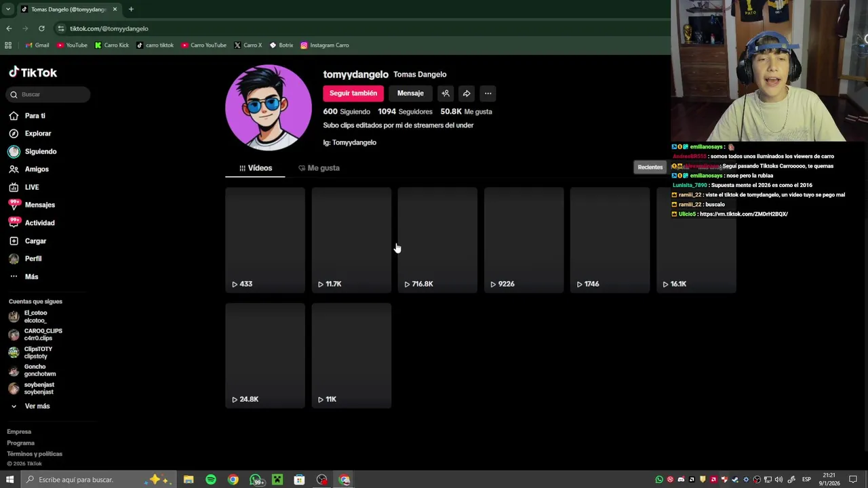This screenshot has height=488, width=868.
Task: Open OBS Studio from the taskbar
Action: click(321, 479)
